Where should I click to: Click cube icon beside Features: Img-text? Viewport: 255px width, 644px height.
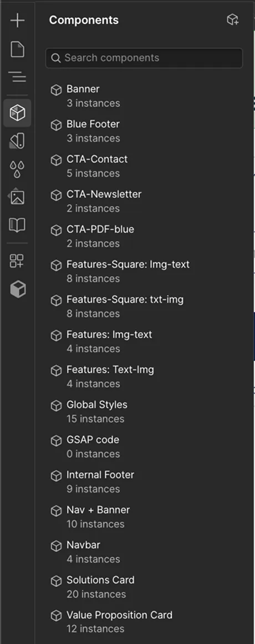[56, 335]
